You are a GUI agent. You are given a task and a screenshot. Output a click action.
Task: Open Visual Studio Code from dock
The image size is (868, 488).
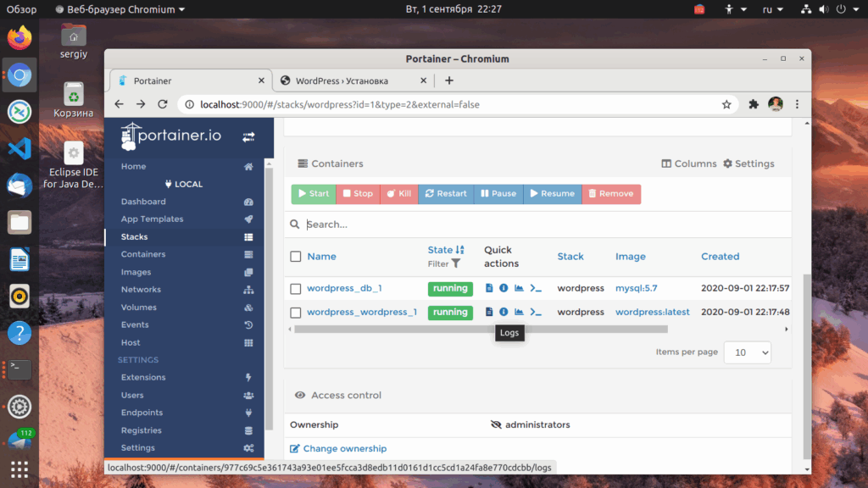[x=19, y=149]
